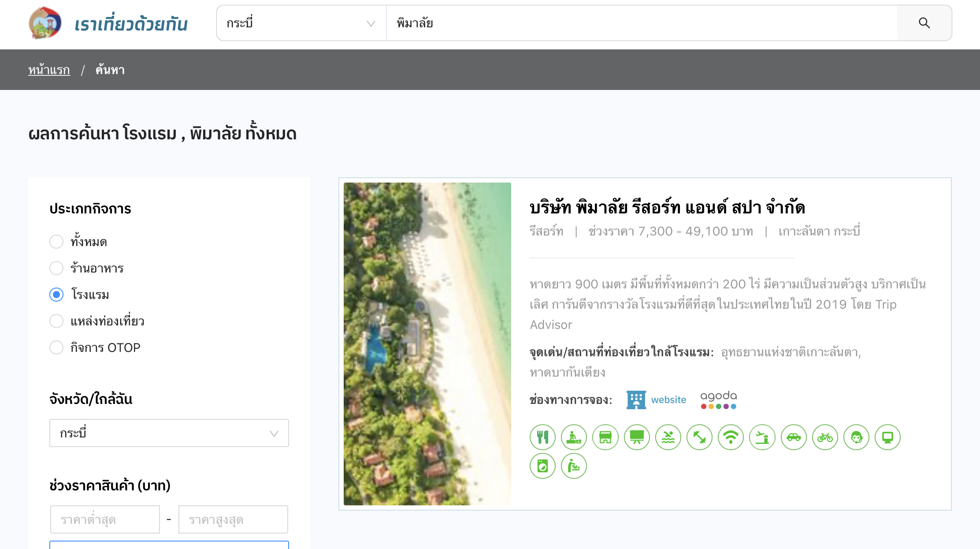The height and width of the screenshot is (549, 980).
Task: Click the customer service headset icon
Action: (856, 437)
